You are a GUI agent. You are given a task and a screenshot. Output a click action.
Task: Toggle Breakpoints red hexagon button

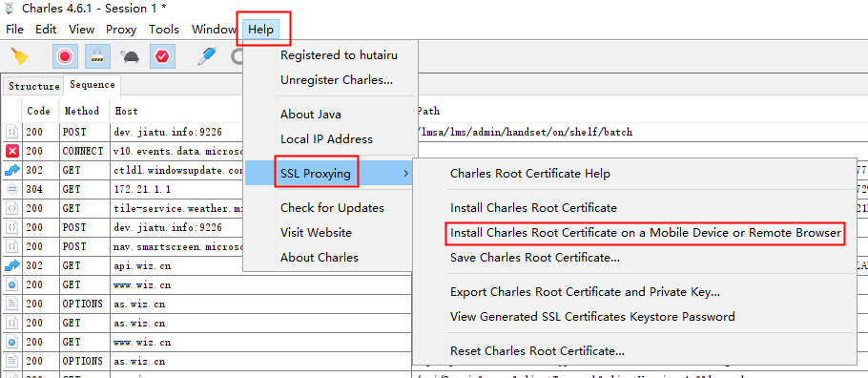[163, 56]
